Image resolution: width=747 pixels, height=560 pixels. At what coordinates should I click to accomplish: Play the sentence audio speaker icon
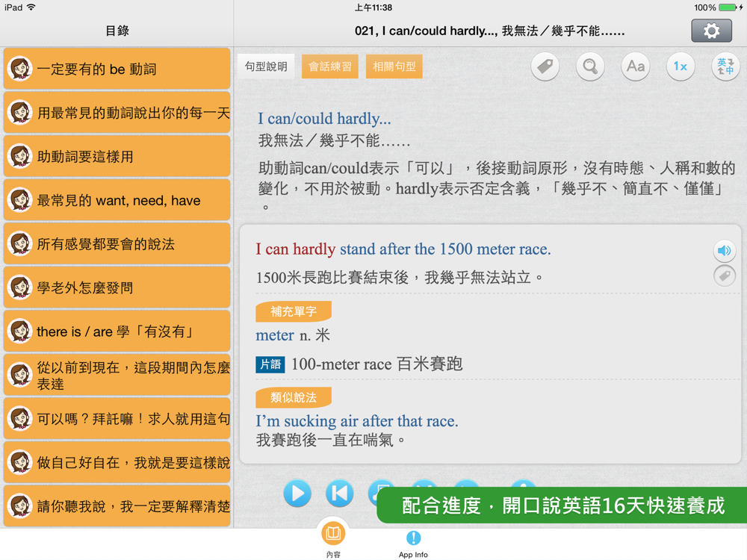point(724,250)
